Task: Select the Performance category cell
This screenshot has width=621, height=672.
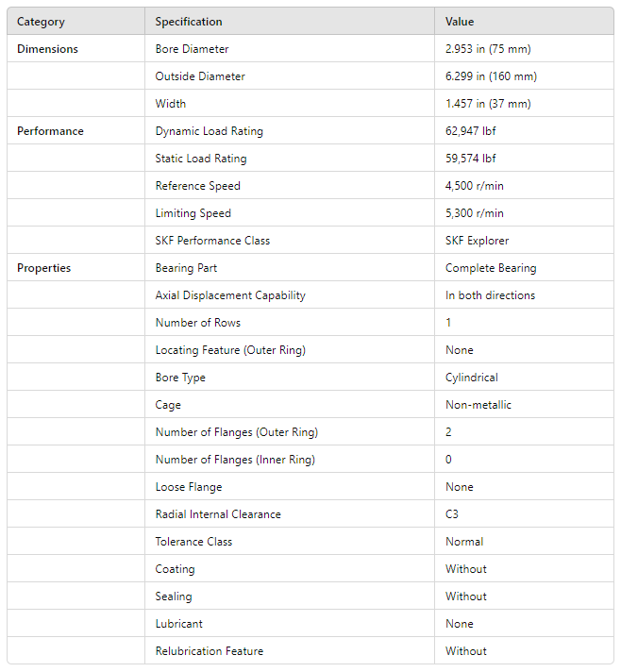Action: 50,131
